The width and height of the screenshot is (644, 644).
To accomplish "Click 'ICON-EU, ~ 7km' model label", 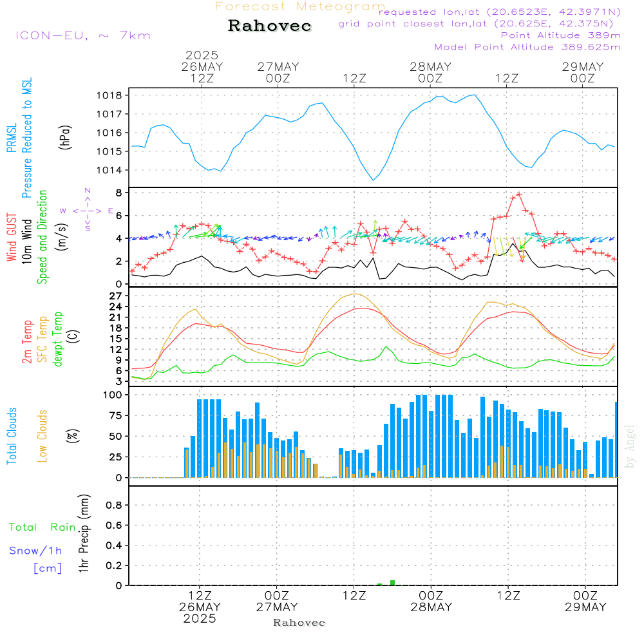I will [x=83, y=35].
